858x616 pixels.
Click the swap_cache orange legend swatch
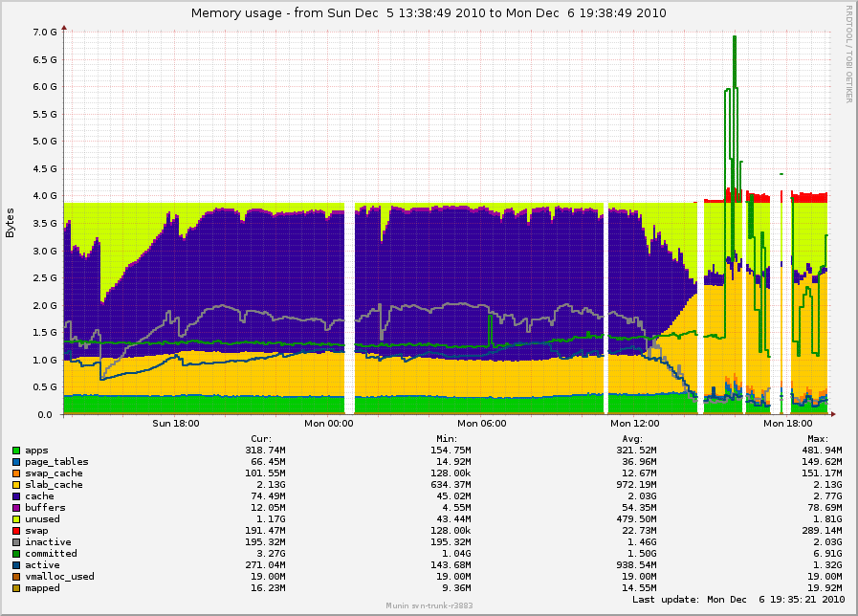16,473
